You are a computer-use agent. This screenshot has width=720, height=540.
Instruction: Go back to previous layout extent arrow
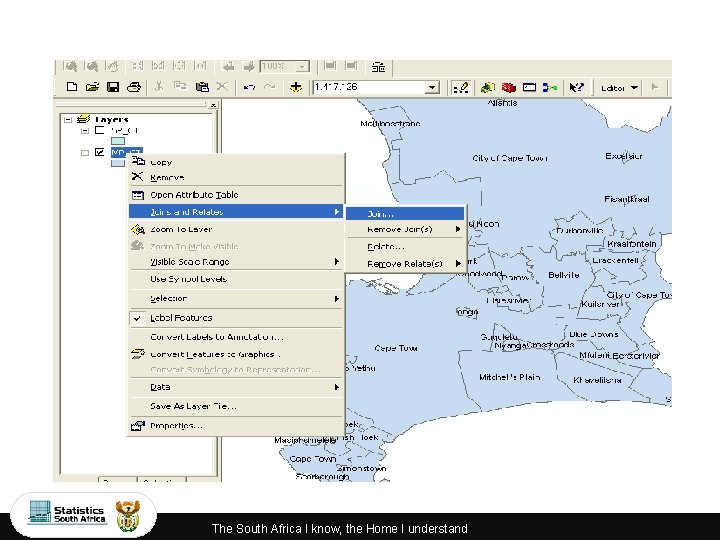pyautogui.click(x=228, y=67)
